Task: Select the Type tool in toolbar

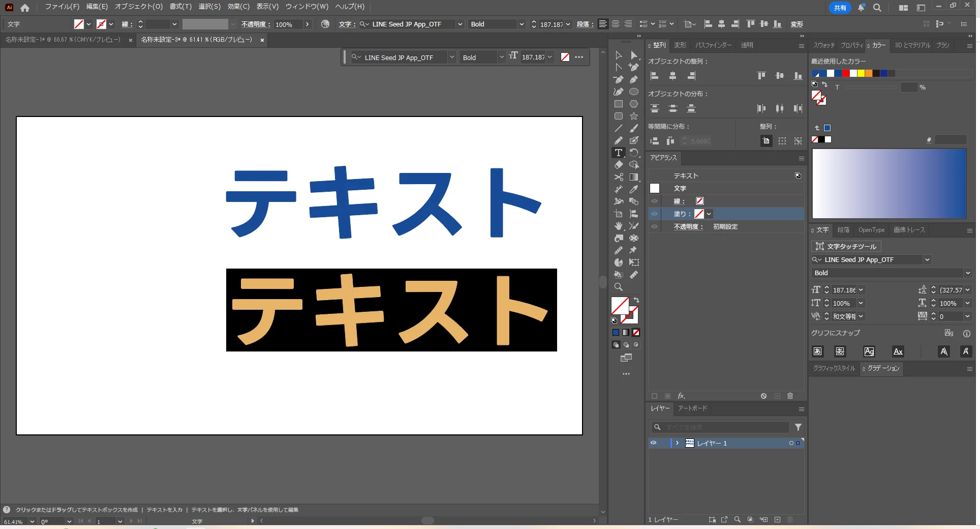Action: (x=618, y=153)
